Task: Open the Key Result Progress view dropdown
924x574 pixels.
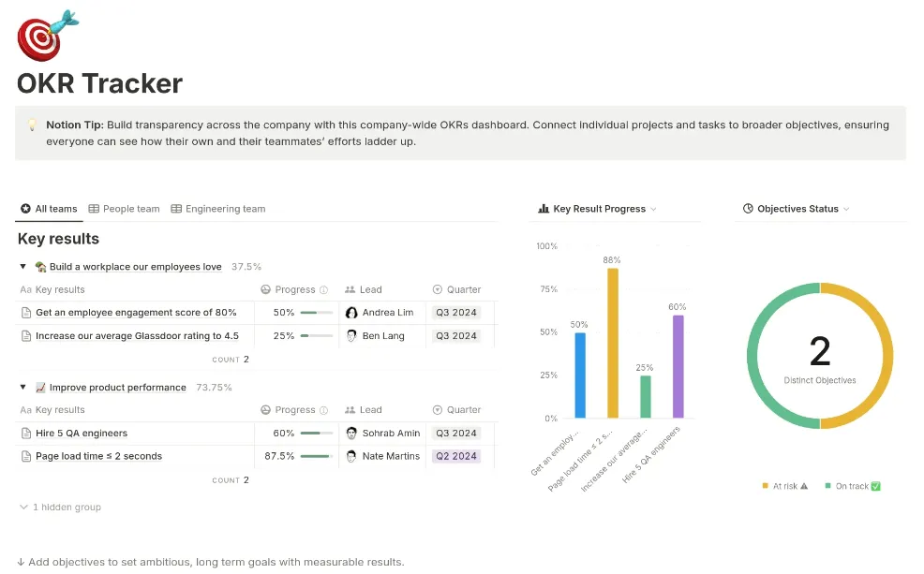Action: (x=653, y=209)
